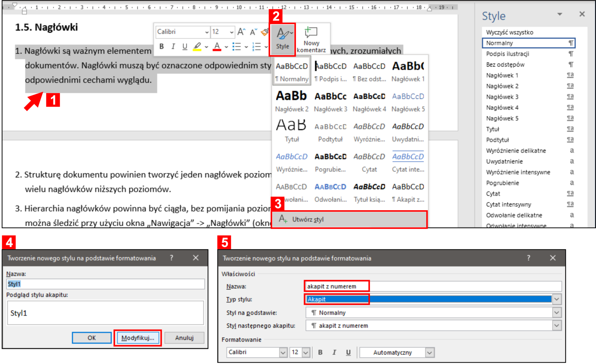Screen dimensions: 596x364
Task: Click the 1.5. Nagłówki heading text
Action: pyautogui.click(x=47, y=27)
